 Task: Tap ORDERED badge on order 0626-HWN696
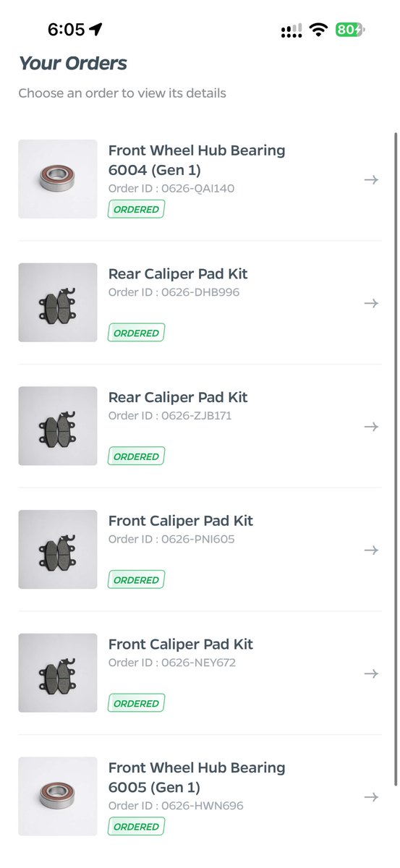tap(137, 827)
